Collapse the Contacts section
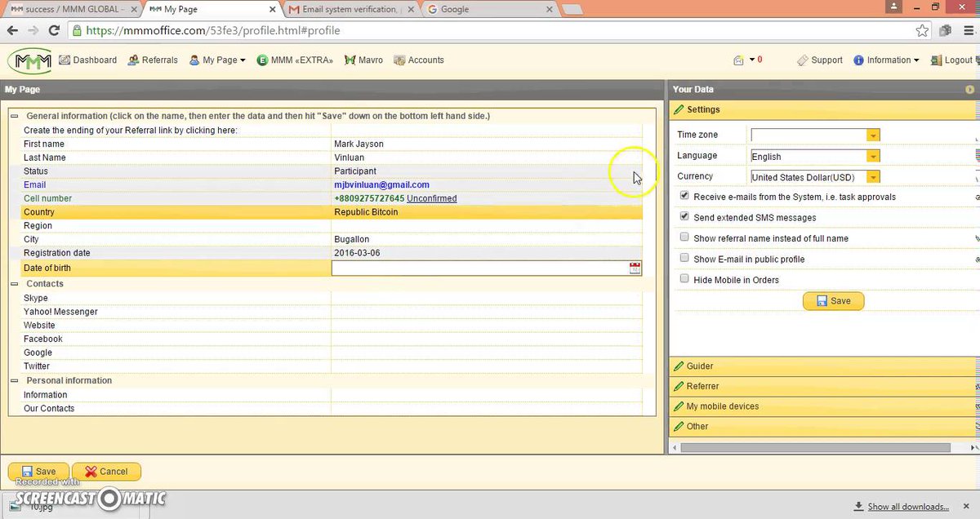The image size is (980, 519). tap(15, 284)
